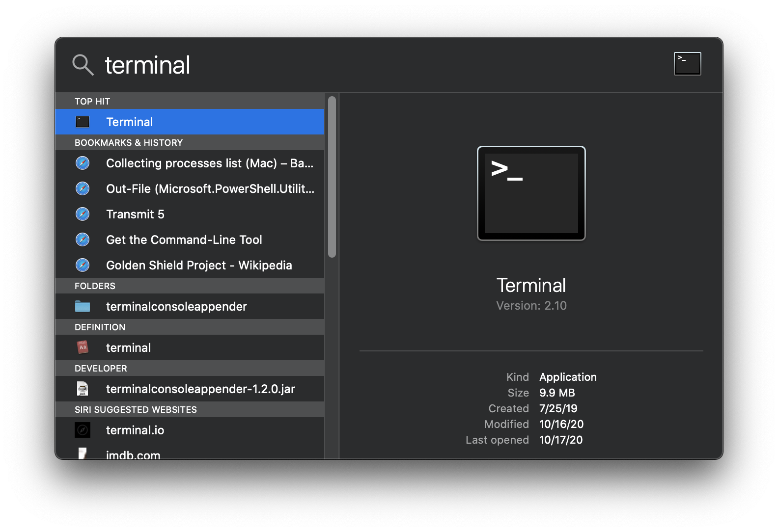Click the JAR file icon
This screenshot has width=778, height=532.
83,389
